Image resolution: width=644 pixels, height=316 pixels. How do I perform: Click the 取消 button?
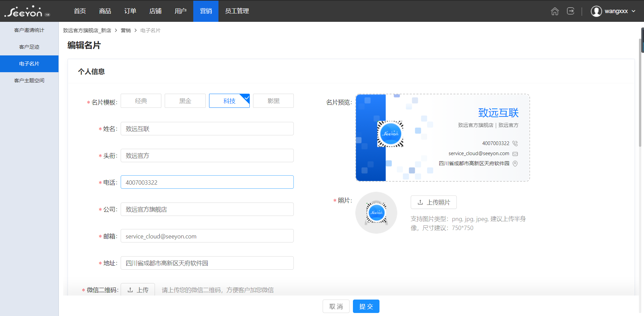click(336, 306)
